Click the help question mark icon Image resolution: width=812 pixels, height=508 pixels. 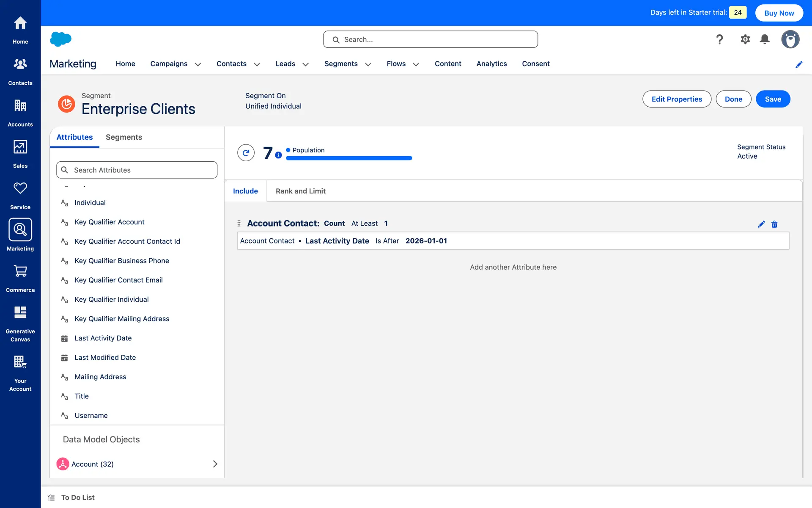pyautogui.click(x=719, y=39)
